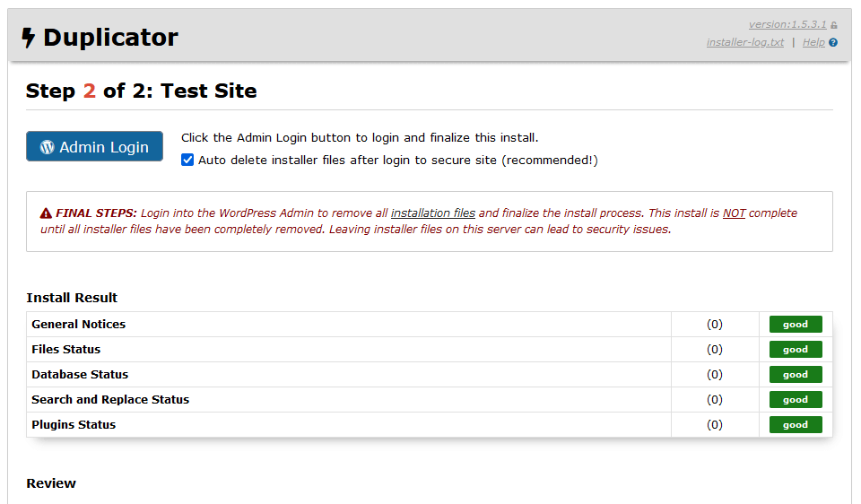Uncheck Auto delete installer files checkbox

(x=187, y=160)
